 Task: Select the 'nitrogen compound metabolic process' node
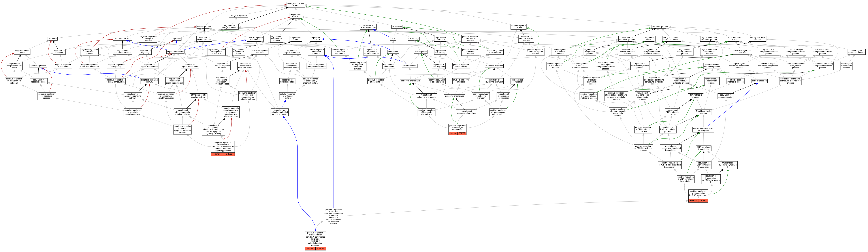pyautogui.click(x=671, y=38)
